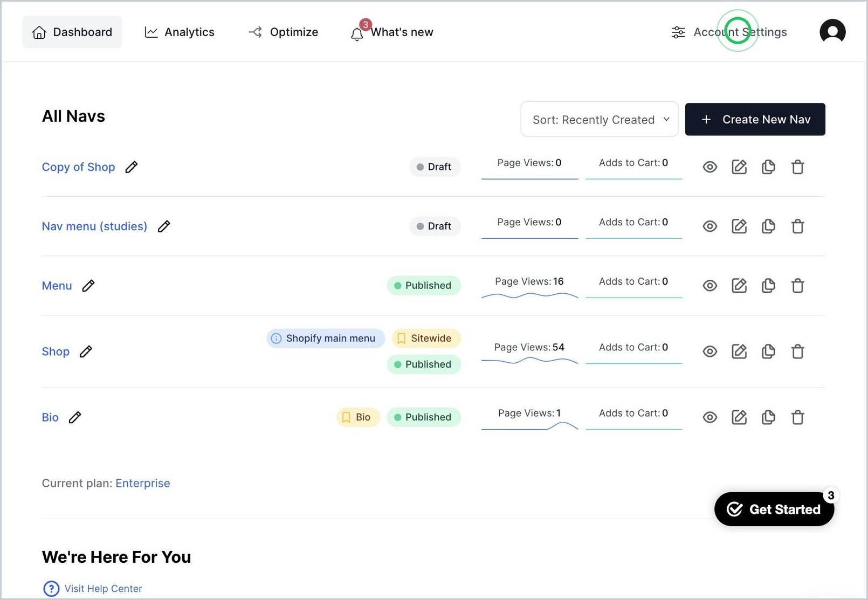
Task: Delete the Bio nav with trash icon
Action: (x=798, y=417)
